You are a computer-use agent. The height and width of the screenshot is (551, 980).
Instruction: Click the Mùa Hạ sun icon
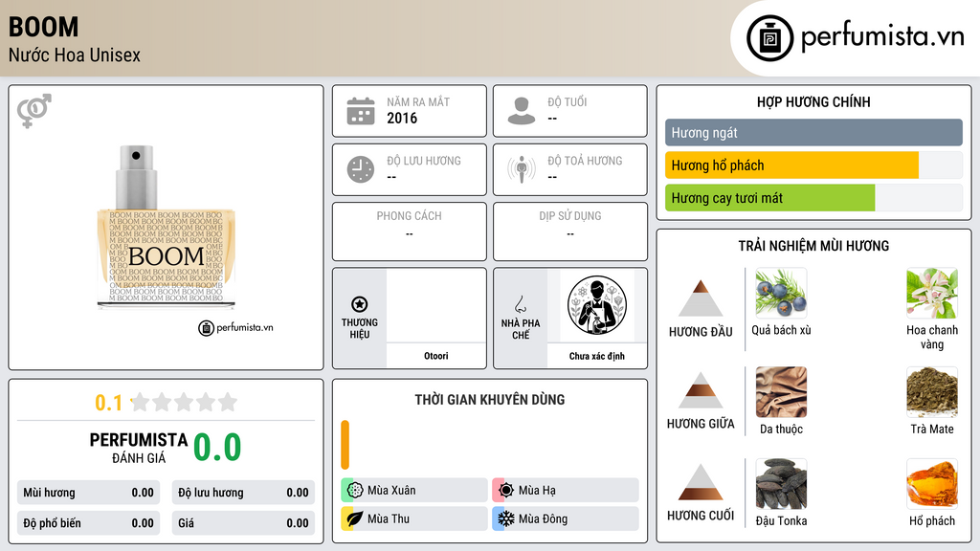pos(505,490)
